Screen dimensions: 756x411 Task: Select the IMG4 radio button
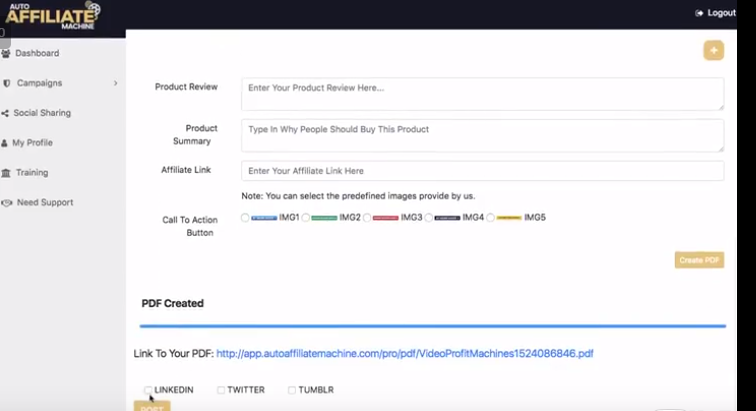point(429,218)
